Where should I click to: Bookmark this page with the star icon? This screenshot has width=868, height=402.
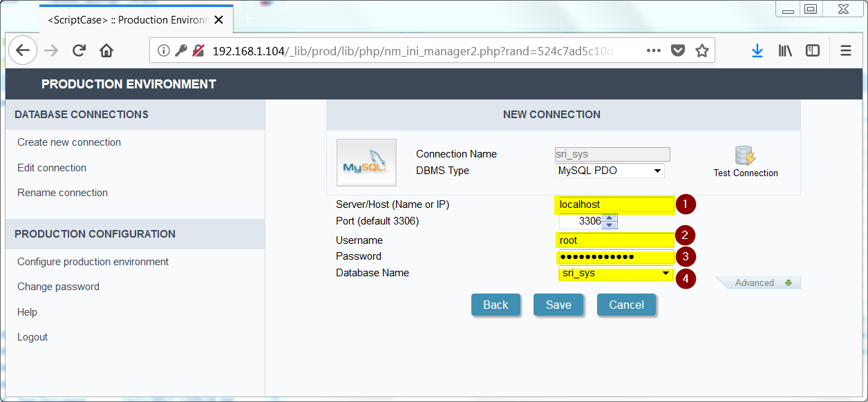pos(702,50)
